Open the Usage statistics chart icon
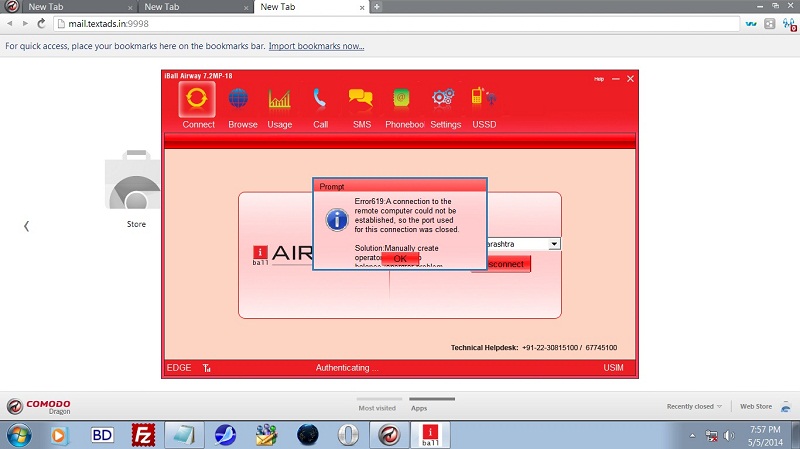Screen dimensions: 800x449 280,100
